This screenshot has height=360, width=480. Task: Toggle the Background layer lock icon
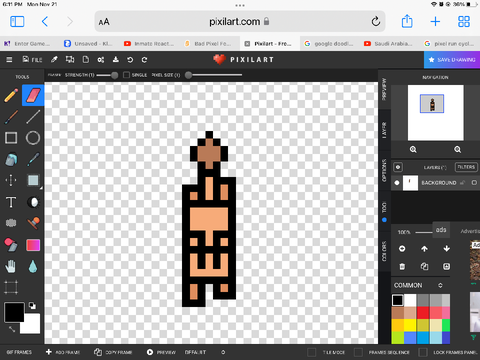462,183
